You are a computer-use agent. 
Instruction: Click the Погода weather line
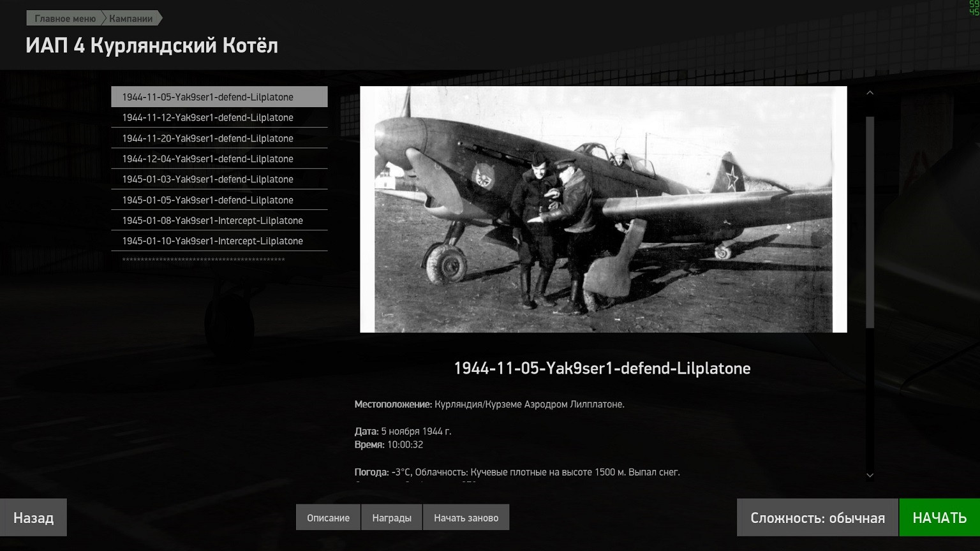[517, 472]
